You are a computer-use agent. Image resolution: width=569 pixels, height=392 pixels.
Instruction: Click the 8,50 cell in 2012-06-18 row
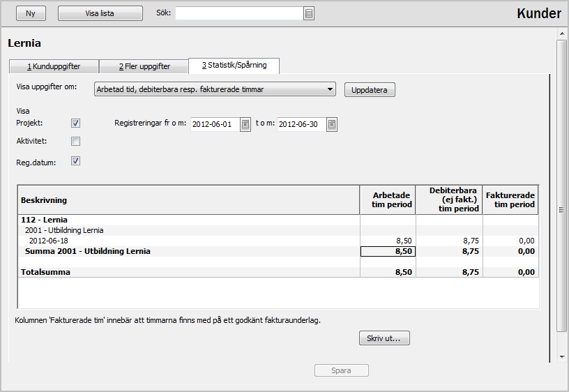click(x=388, y=241)
